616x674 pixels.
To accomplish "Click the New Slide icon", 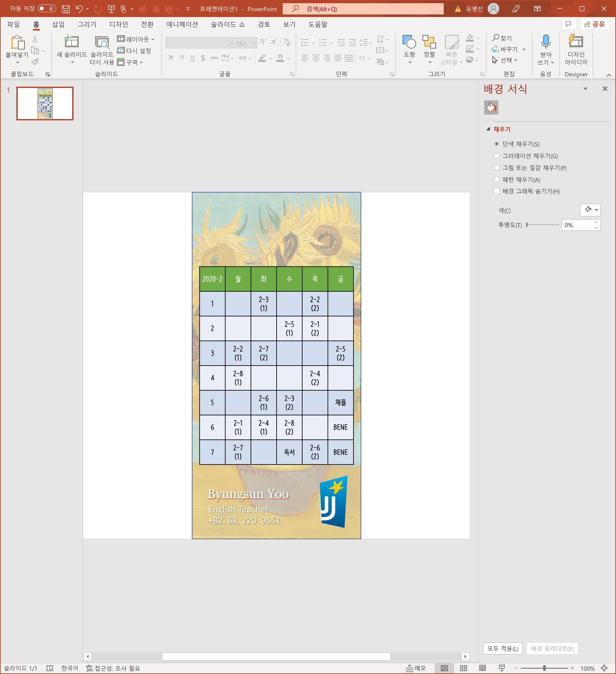I will [x=71, y=42].
